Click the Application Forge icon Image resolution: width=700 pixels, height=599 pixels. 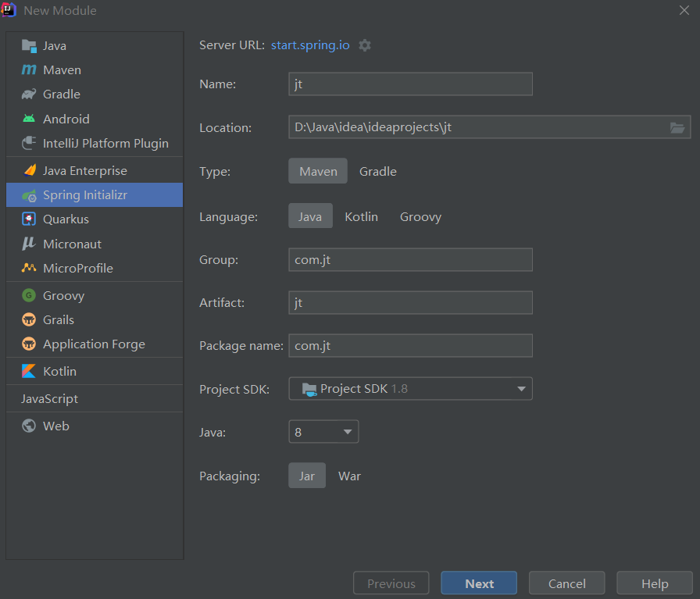point(29,344)
